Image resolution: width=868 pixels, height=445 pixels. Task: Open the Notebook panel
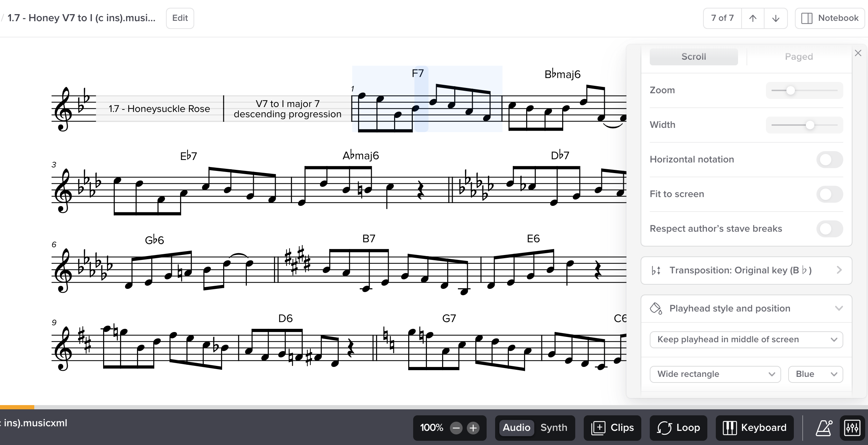[x=830, y=18]
